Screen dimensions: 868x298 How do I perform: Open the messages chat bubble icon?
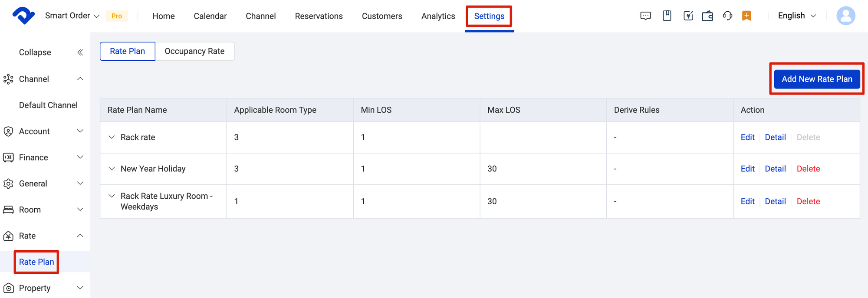pyautogui.click(x=645, y=16)
